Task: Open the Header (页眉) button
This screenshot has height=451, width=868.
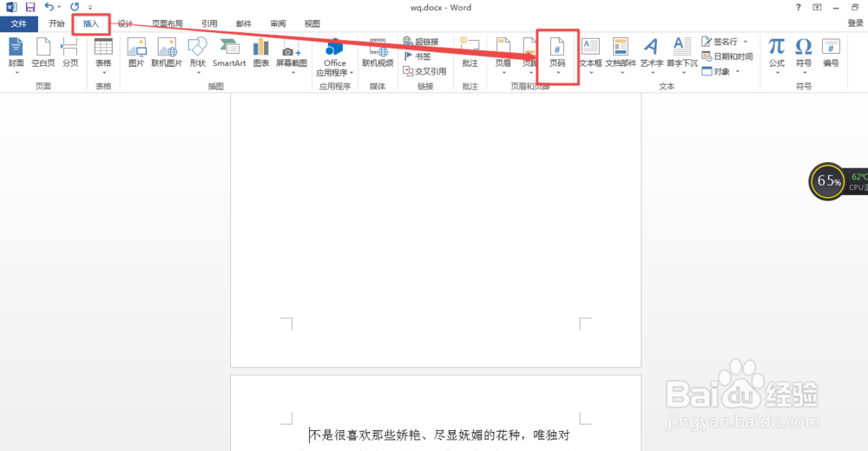Action: coord(503,56)
